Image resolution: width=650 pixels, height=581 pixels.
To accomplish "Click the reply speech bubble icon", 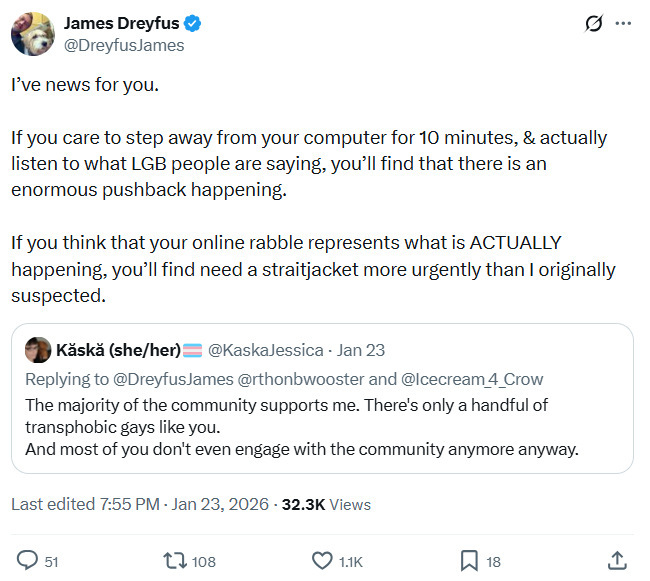I will click(27, 561).
